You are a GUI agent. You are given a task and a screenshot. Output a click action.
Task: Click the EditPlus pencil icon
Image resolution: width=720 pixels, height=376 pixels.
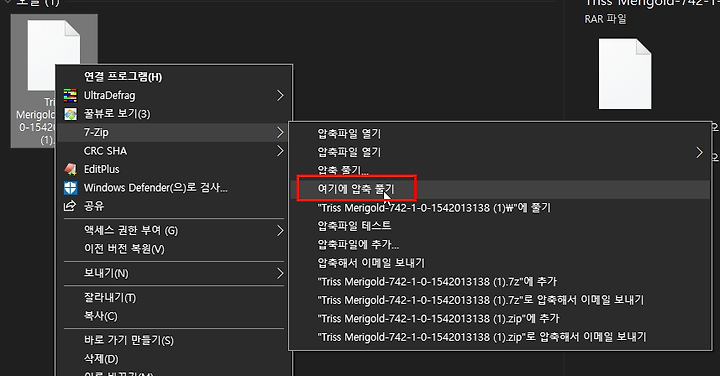[x=70, y=169]
